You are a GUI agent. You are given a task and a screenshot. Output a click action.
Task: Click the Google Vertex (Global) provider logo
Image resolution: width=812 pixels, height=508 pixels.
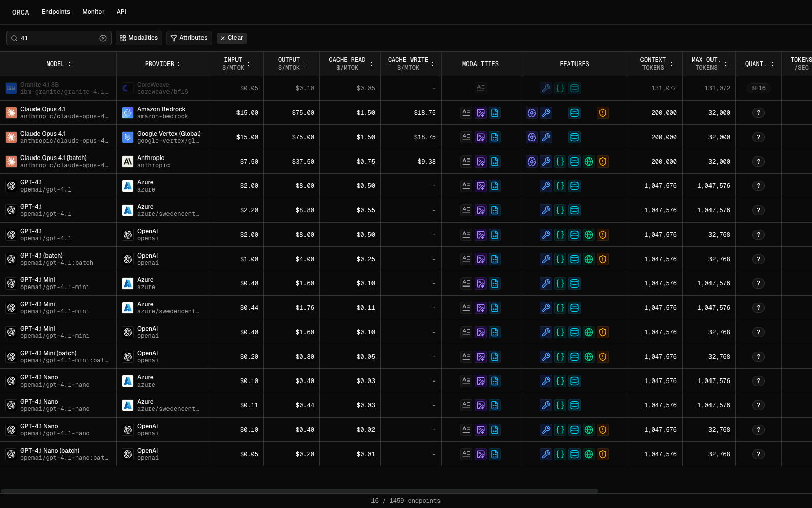128,137
